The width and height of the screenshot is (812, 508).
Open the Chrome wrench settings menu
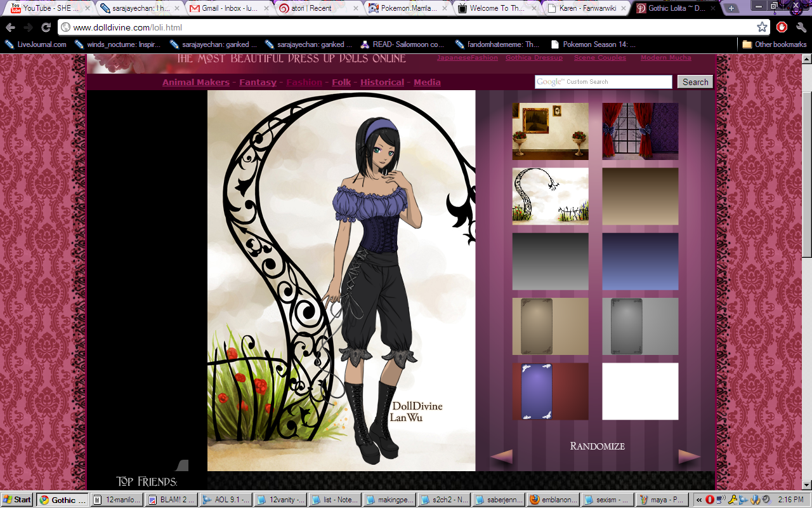pyautogui.click(x=801, y=27)
